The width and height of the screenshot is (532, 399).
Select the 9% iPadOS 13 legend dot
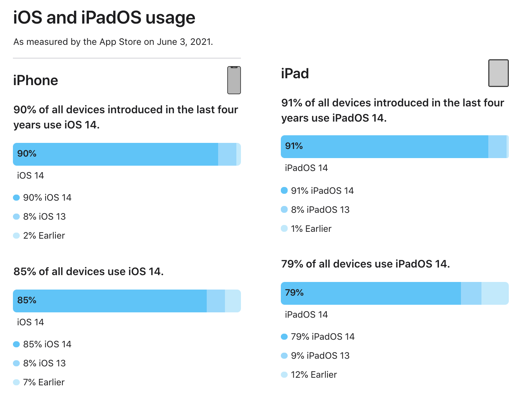pyautogui.click(x=284, y=356)
